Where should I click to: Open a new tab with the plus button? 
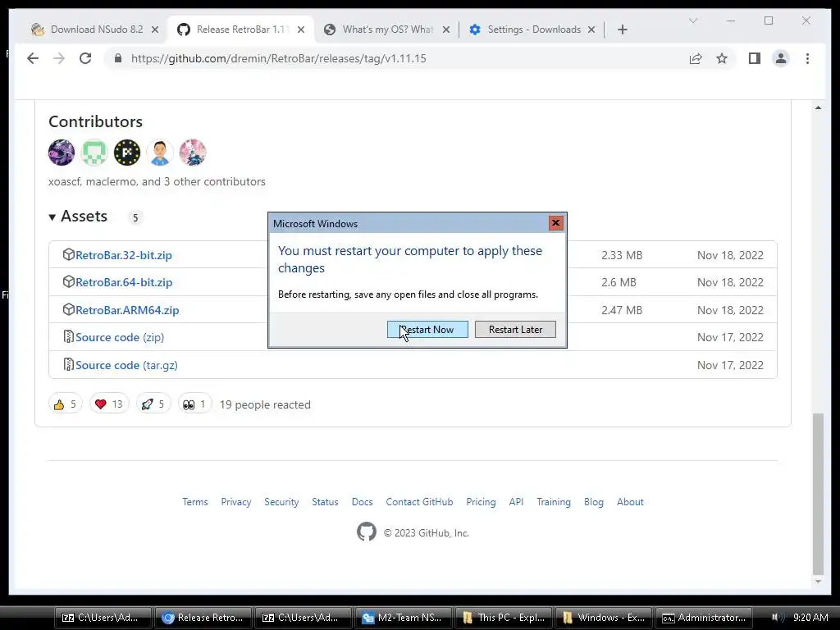(622, 30)
